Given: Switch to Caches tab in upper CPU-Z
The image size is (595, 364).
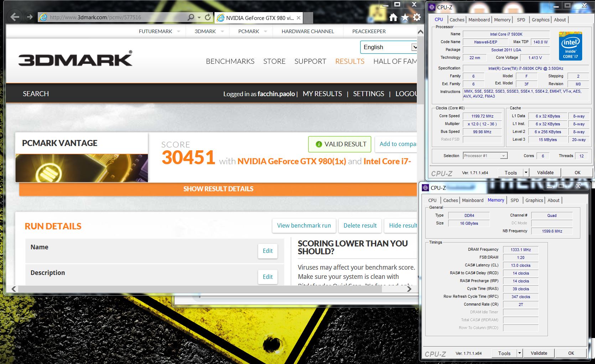Looking at the screenshot, I should pos(457,20).
